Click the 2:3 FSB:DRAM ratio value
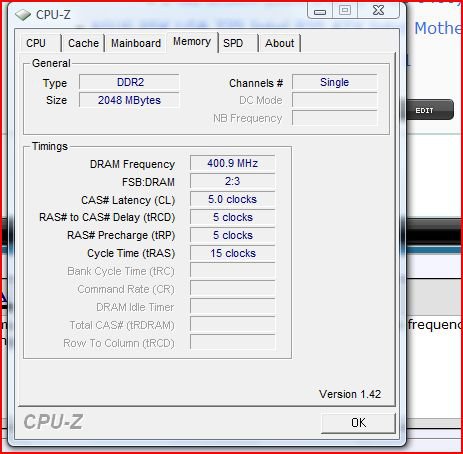463x454 pixels. (233, 181)
